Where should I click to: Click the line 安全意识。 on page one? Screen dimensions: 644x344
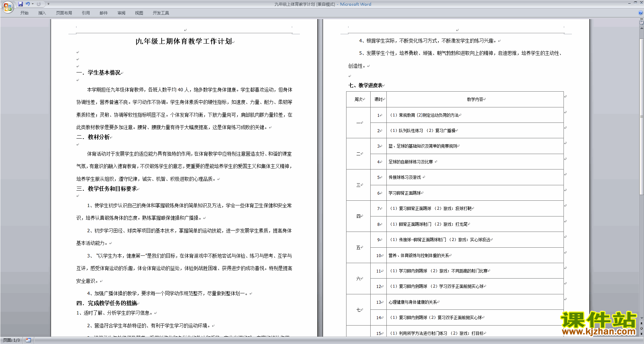[x=88, y=281]
